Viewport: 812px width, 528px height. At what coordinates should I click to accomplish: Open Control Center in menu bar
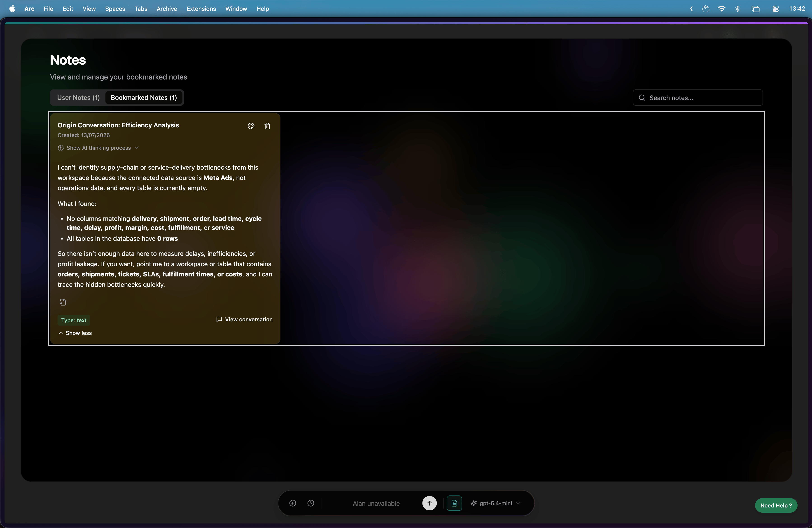click(x=775, y=9)
